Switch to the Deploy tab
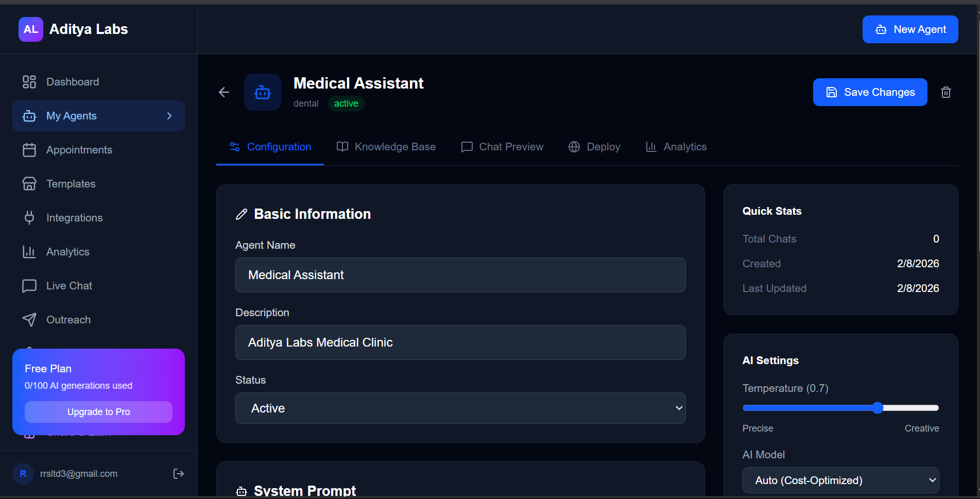This screenshot has width=980, height=499. coord(594,147)
